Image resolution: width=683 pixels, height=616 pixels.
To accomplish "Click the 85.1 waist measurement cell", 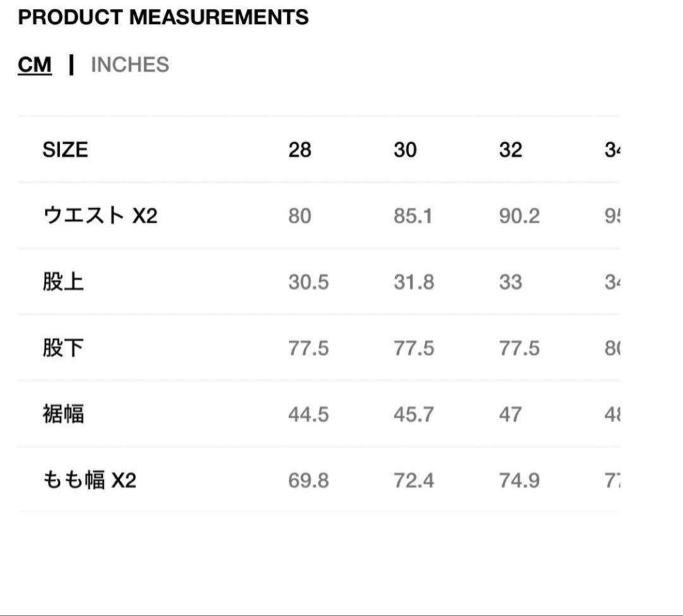I will (413, 215).
